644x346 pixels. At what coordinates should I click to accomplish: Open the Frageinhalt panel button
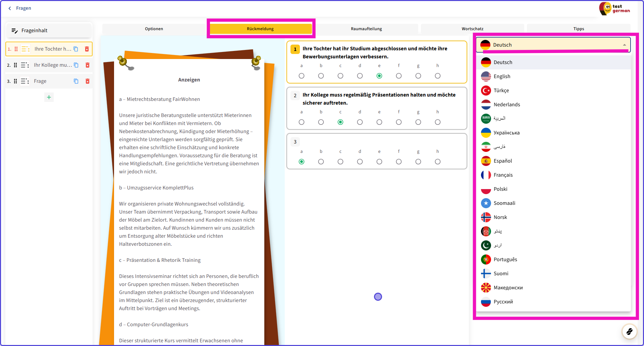click(49, 31)
